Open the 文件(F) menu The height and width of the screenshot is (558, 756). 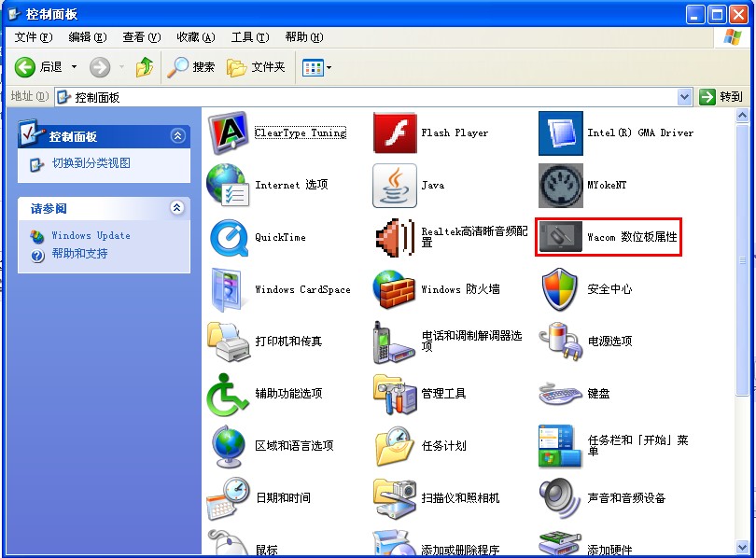click(x=34, y=37)
